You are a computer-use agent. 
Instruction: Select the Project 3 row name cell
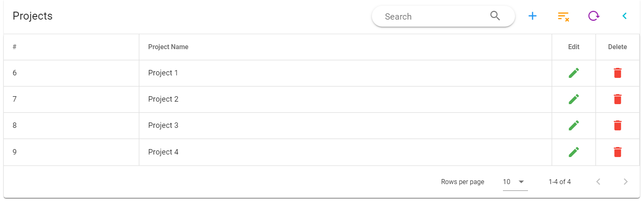[x=163, y=125]
